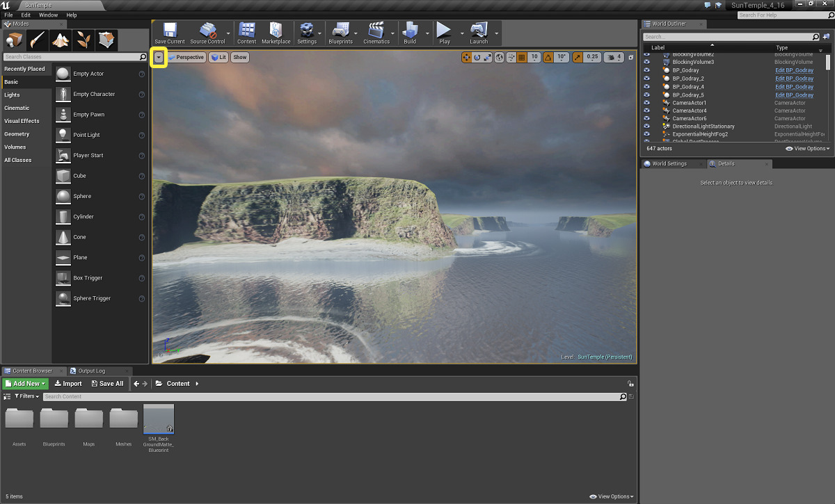The width and height of the screenshot is (835, 504).
Task: Toggle grid snapping in the viewport
Action: (522, 57)
